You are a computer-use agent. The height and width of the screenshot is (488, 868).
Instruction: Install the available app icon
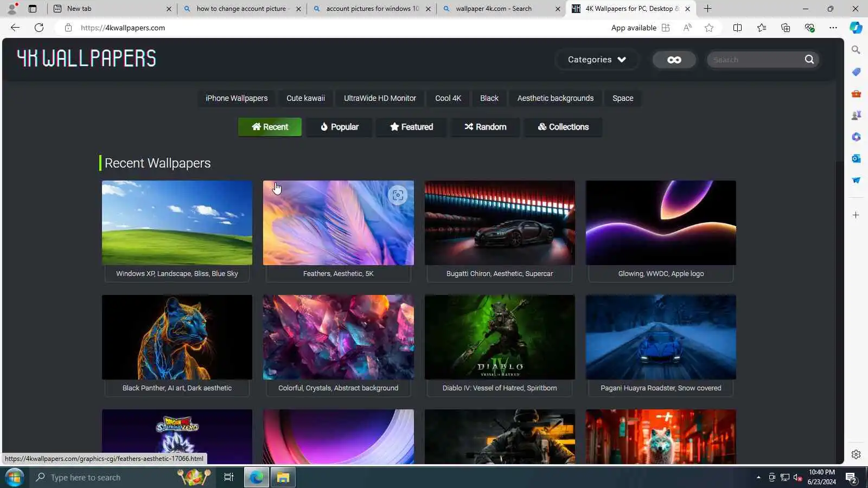point(666,28)
